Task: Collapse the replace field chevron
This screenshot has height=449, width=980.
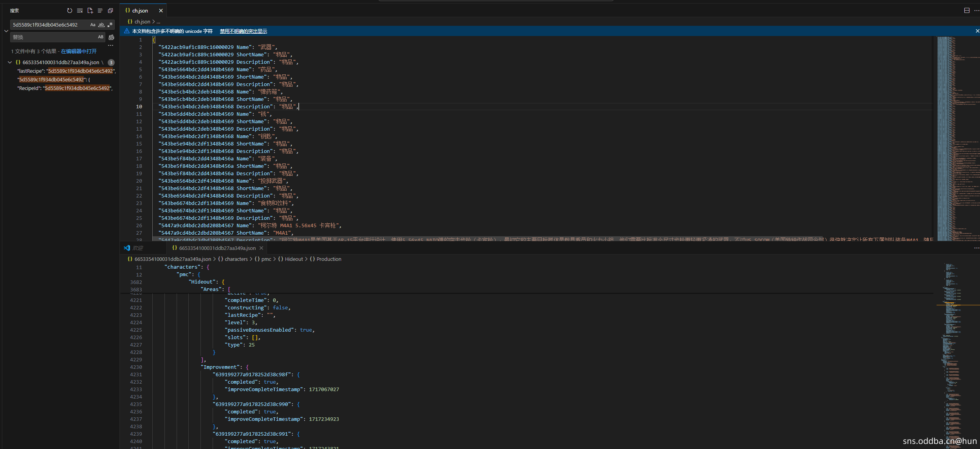Action: (x=6, y=31)
